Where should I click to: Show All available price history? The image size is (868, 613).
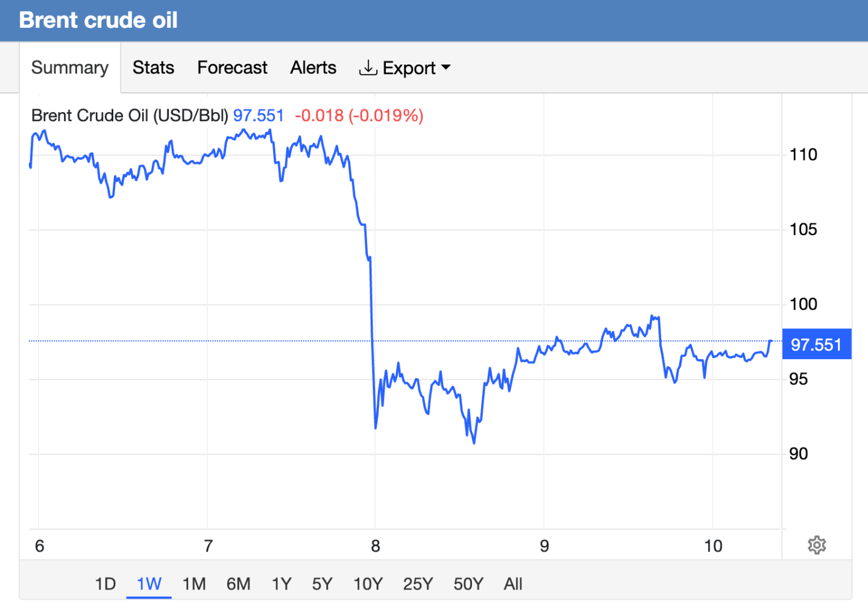click(513, 583)
